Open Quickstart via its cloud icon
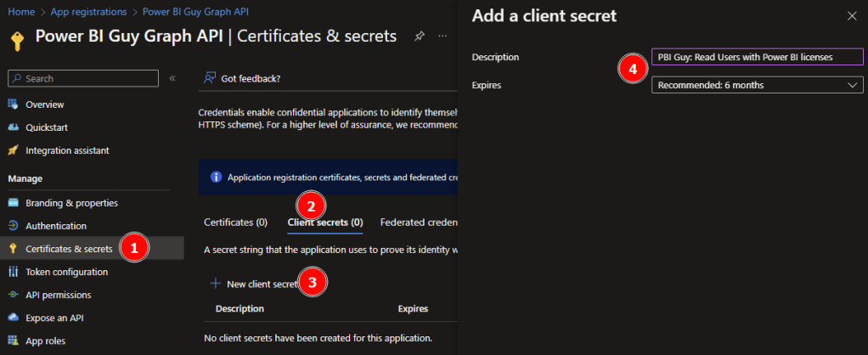Screen dimensions: 868x355 [13, 127]
